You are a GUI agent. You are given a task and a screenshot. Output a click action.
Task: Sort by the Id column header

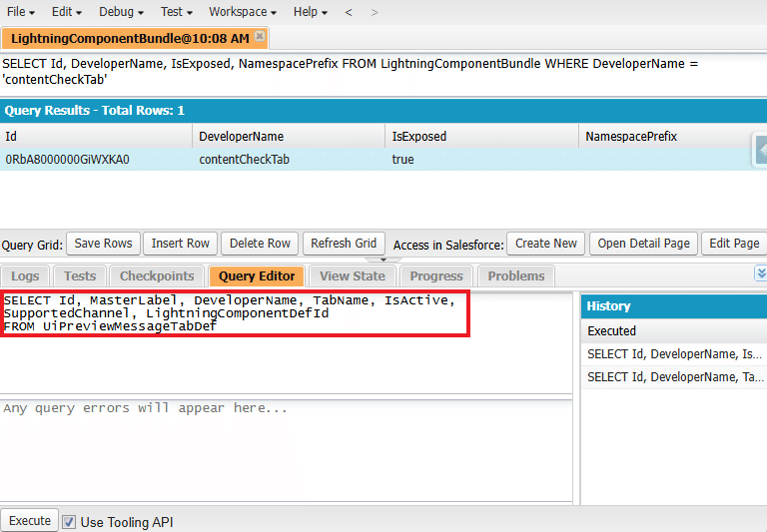click(x=96, y=136)
